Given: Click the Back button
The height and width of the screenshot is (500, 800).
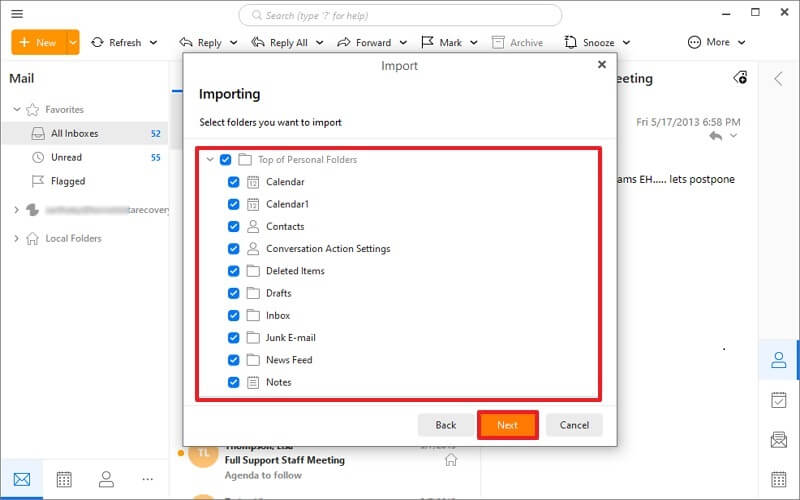Looking at the screenshot, I should tap(445, 425).
